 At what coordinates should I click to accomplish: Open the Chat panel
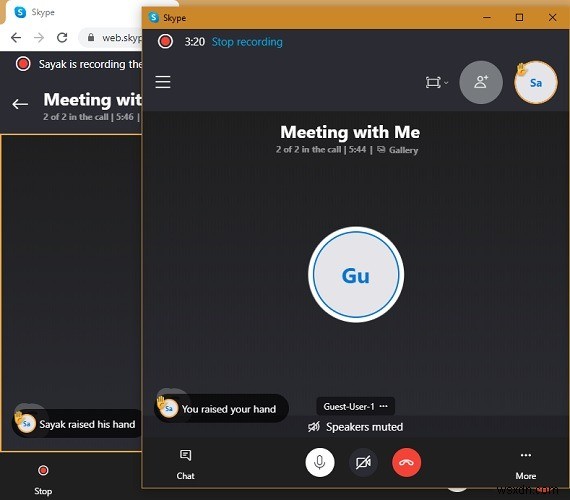tap(185, 464)
